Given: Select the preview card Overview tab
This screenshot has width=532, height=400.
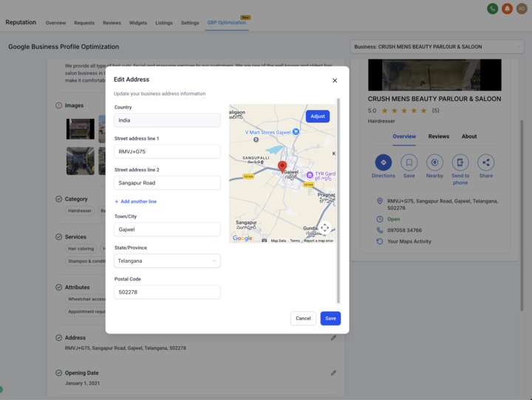Looking at the screenshot, I should click(404, 137).
